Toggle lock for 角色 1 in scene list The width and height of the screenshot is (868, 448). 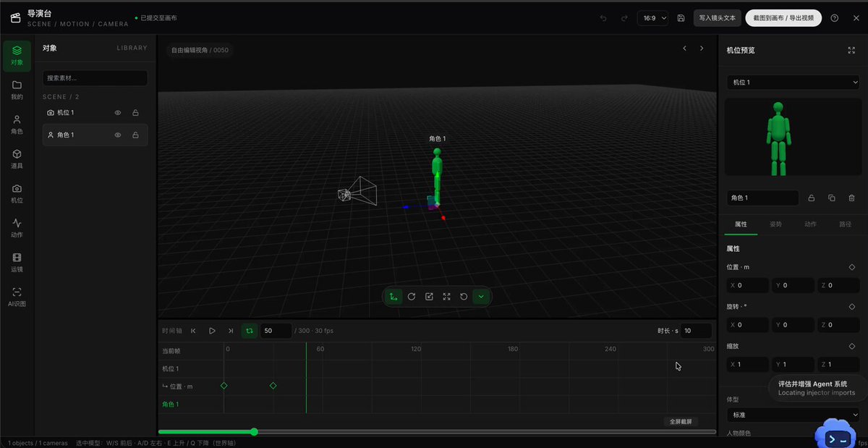[x=135, y=135]
